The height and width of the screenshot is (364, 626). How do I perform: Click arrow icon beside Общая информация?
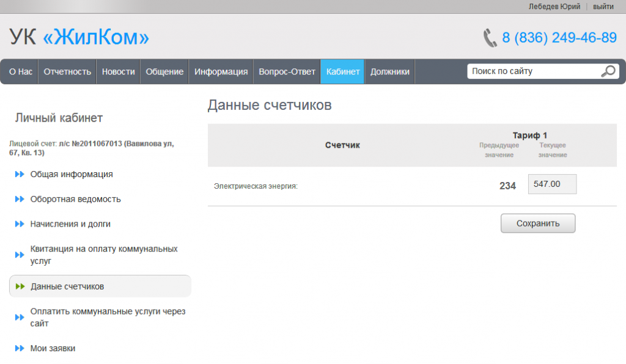tap(20, 174)
